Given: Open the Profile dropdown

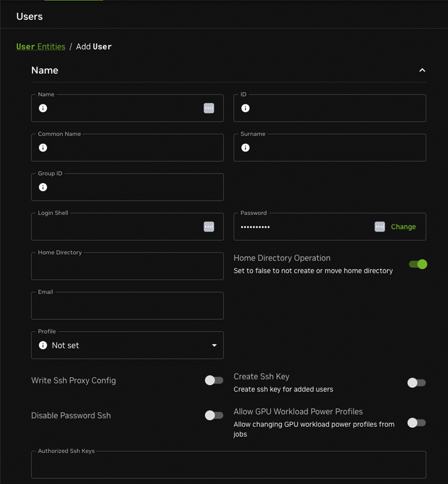Looking at the screenshot, I should click(x=214, y=345).
